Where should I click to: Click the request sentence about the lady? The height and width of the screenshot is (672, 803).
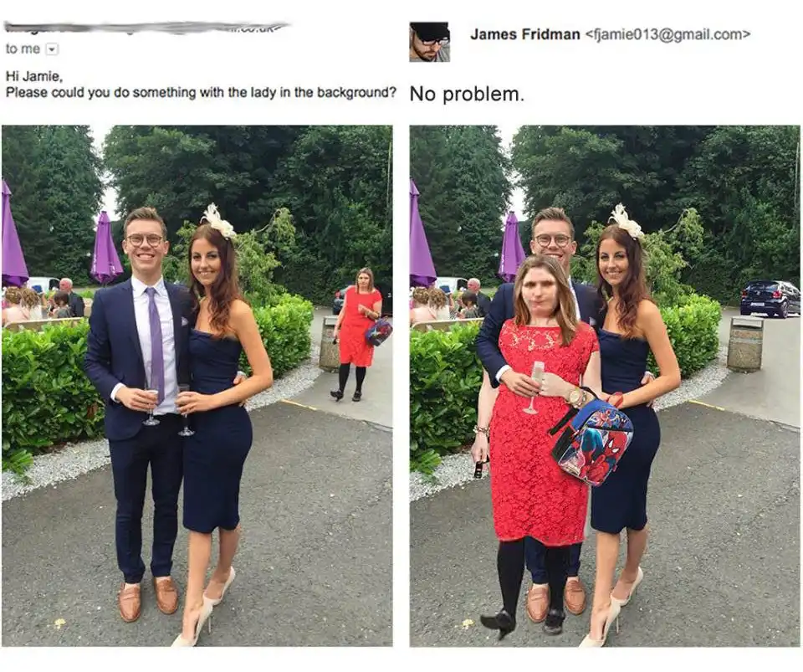[201, 93]
